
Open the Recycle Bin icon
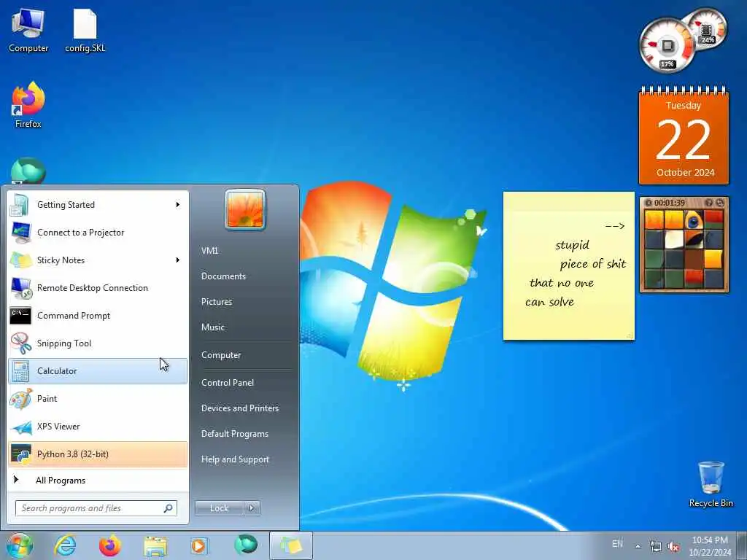tap(711, 484)
